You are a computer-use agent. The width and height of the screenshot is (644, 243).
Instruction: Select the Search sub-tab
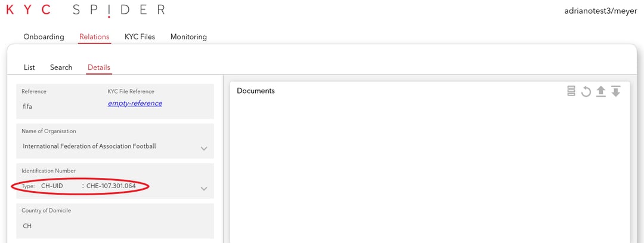point(61,67)
